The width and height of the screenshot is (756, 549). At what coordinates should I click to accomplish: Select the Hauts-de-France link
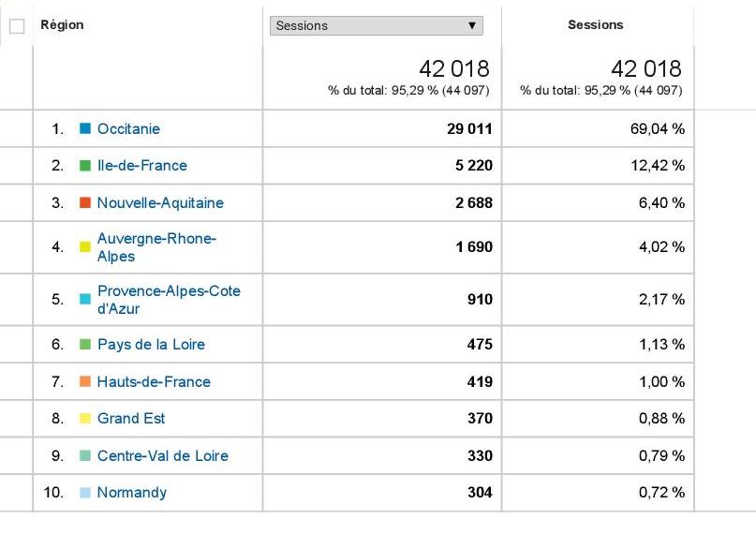tap(154, 382)
